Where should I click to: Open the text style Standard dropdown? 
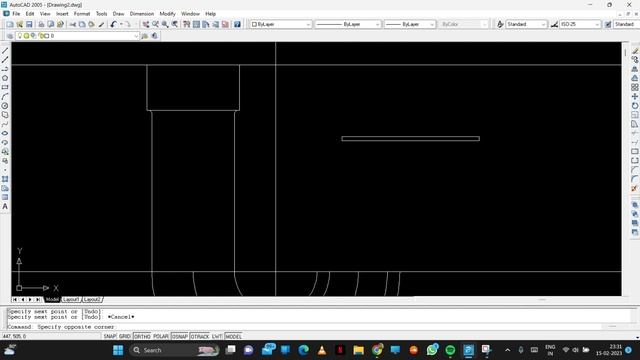coord(526,24)
